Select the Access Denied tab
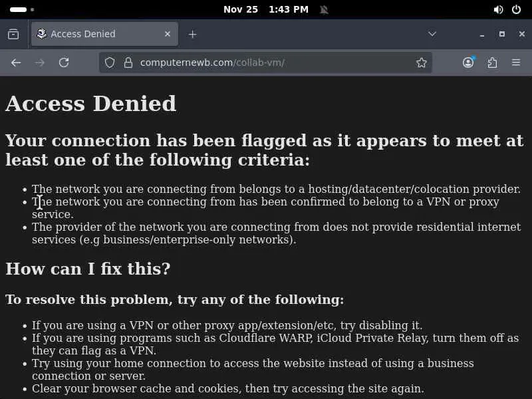 point(93,34)
